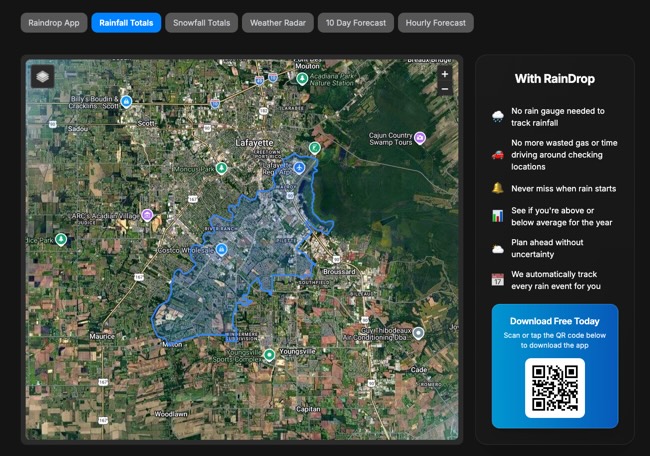Click the Interstate 10 shield near Scott
The width and height of the screenshot is (650, 456).
point(215,103)
